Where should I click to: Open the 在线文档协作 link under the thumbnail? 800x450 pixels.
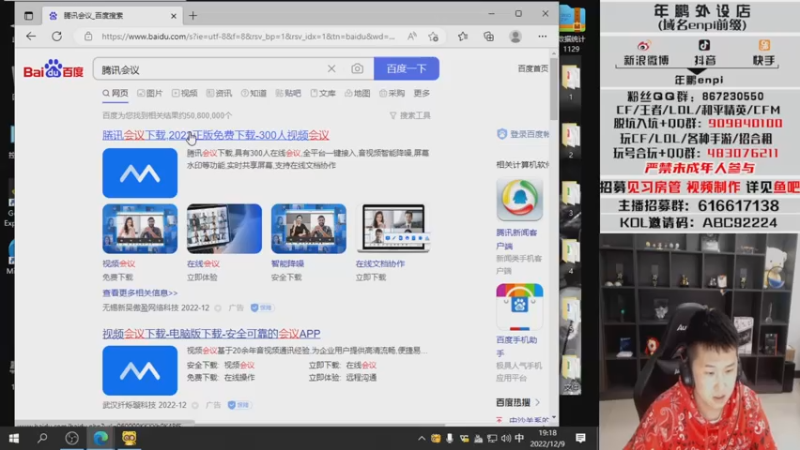[380, 264]
